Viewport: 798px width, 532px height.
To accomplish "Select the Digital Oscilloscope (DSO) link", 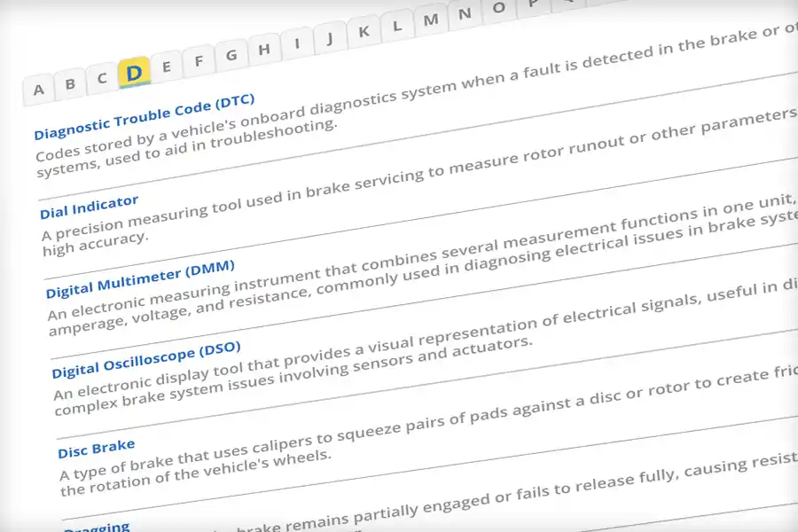I will [145, 358].
